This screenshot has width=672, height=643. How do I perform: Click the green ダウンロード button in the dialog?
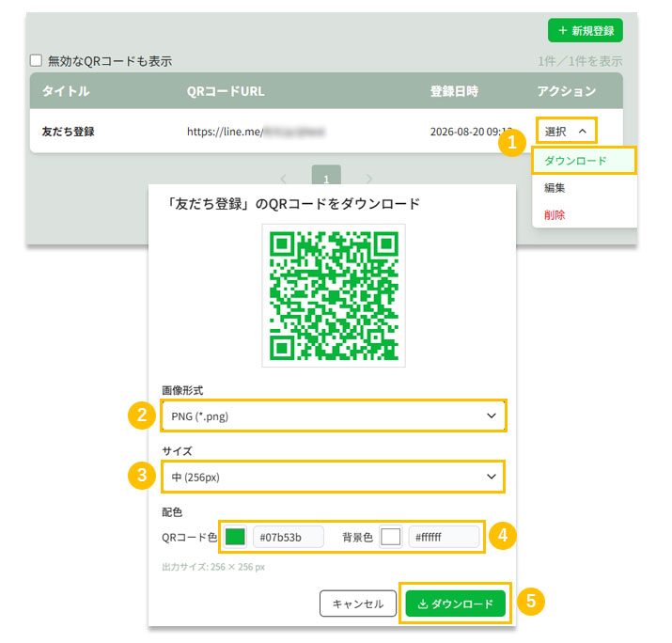point(455,604)
